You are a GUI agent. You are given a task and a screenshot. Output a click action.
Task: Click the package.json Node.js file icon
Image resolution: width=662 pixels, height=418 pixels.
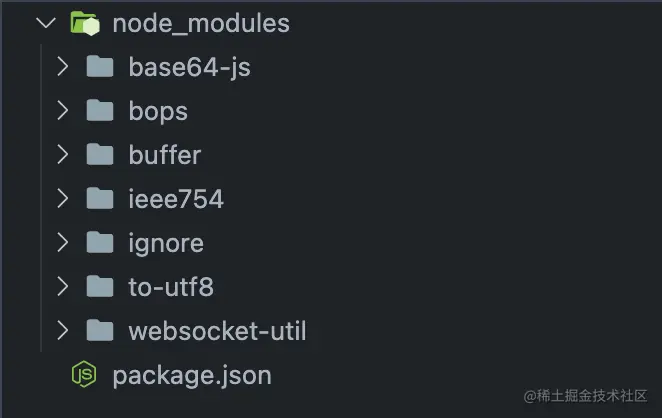83,375
